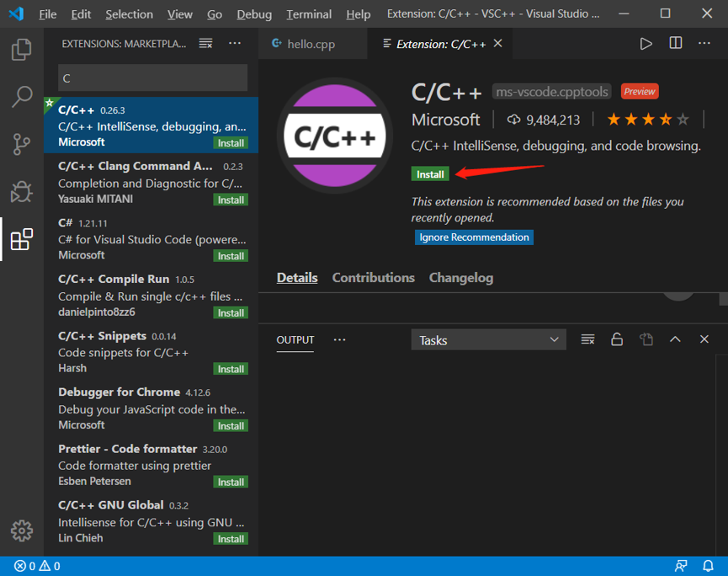Install C/C++ Clang Command Adapter
The width and height of the screenshot is (728, 576).
point(231,200)
